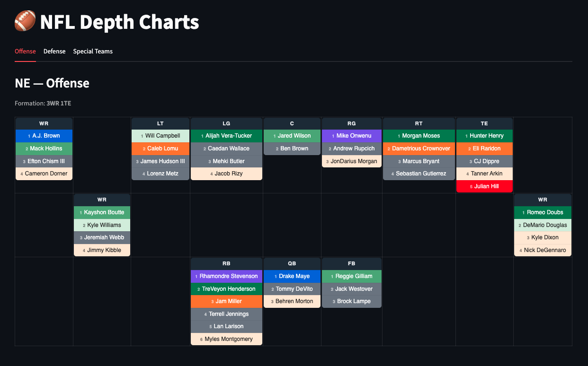The height and width of the screenshot is (366, 588).
Task: Click DeMario Douglas row
Action: (543, 225)
